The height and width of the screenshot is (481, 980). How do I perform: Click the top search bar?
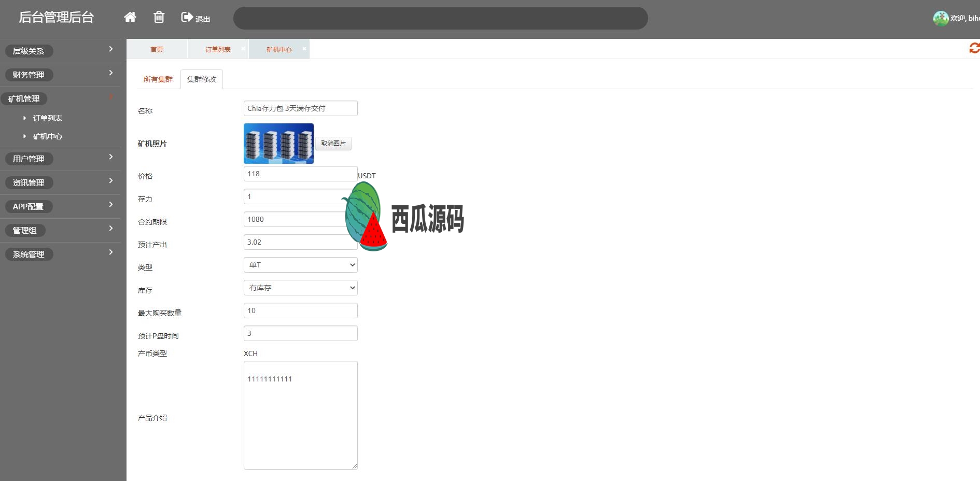tap(441, 18)
